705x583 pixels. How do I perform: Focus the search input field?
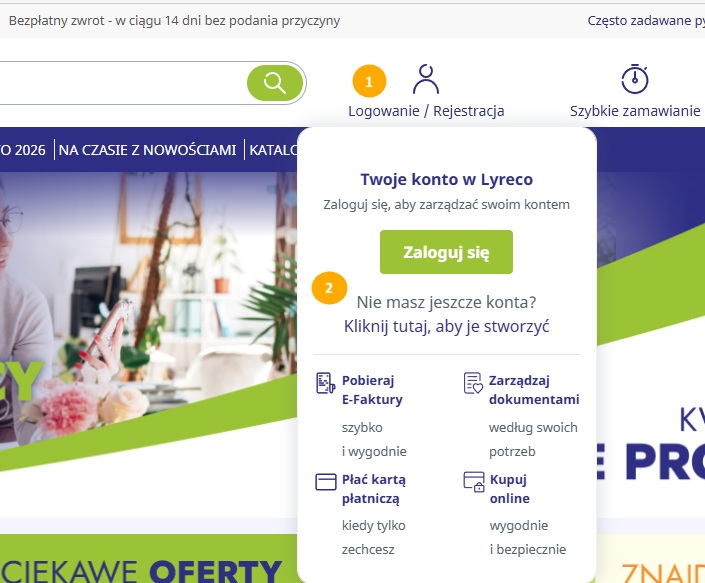(124, 83)
